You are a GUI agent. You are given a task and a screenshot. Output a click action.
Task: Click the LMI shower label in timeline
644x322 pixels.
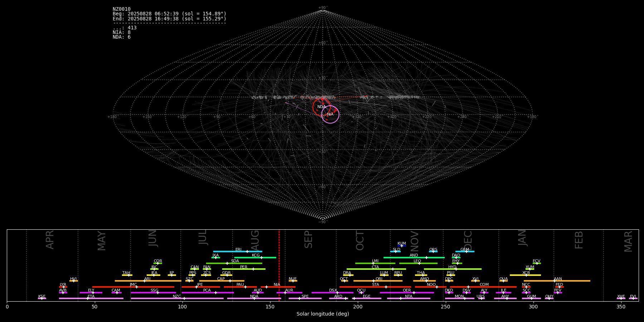point(375,261)
